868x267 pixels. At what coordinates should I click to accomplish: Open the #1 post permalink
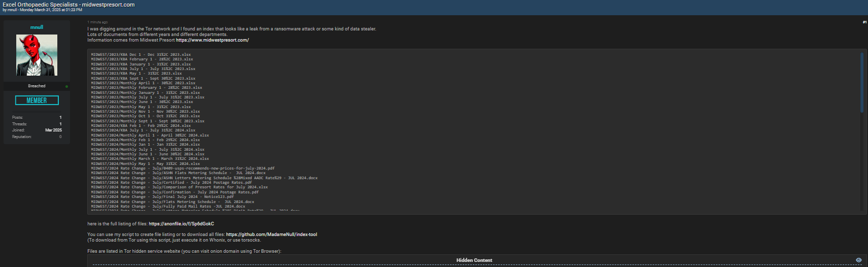click(864, 22)
